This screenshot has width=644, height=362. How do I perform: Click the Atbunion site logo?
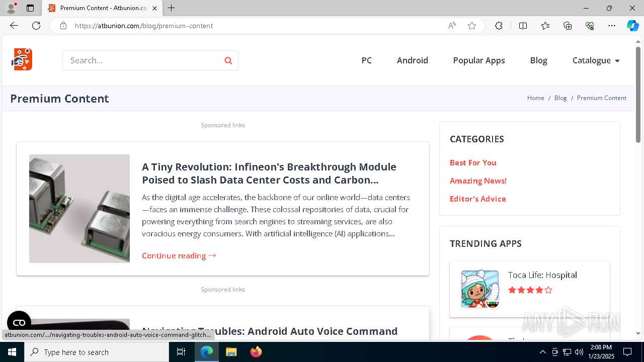pyautogui.click(x=22, y=59)
